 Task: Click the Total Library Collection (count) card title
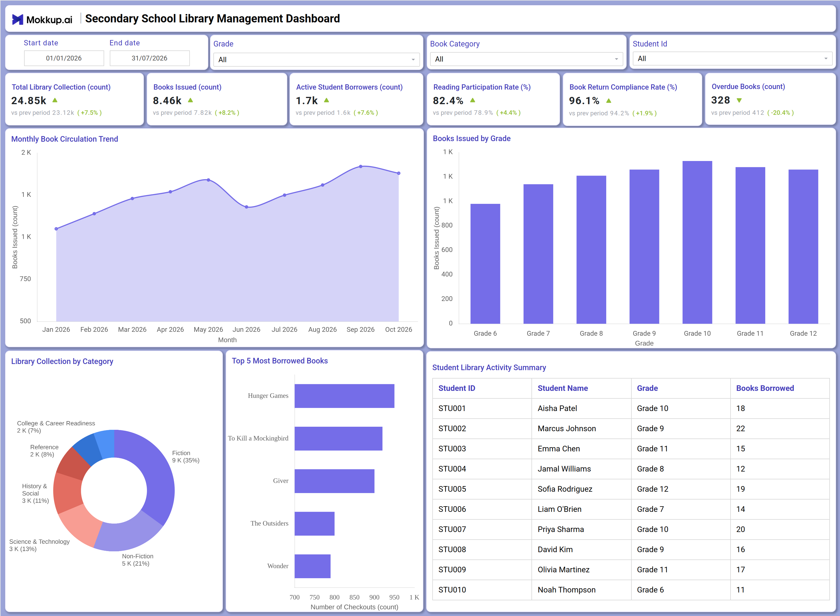pos(61,87)
